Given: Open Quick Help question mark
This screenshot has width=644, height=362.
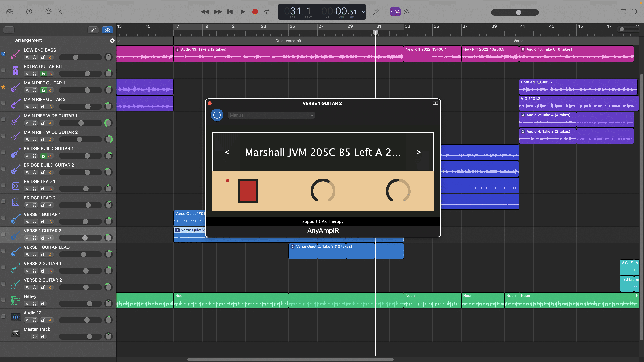Looking at the screenshot, I should click(29, 12).
